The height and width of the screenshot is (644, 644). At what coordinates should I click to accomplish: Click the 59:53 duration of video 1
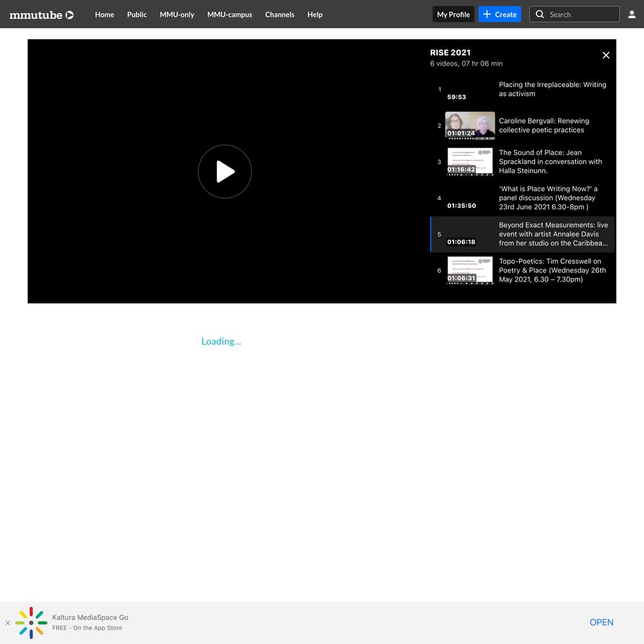click(457, 97)
